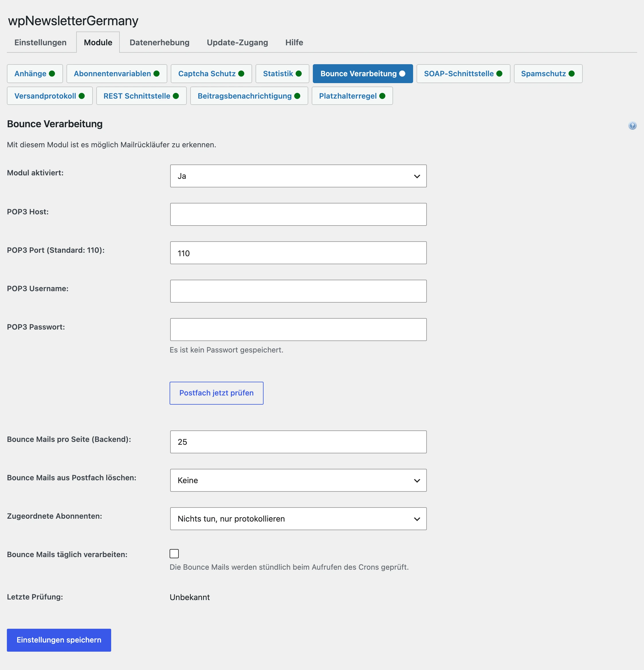Screen dimensions: 644x670
Task: Open the Platzhalterregel module
Action: click(352, 96)
